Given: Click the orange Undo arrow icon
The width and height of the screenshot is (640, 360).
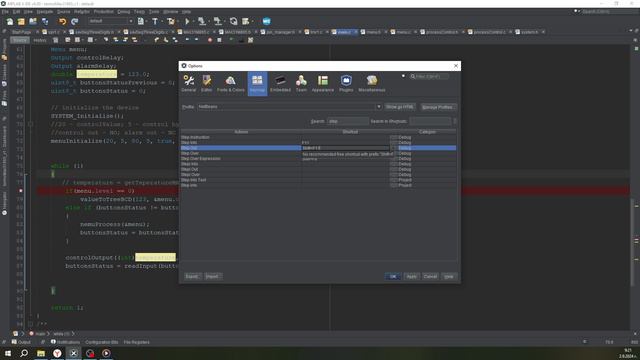Looking at the screenshot, I should point(62,21).
